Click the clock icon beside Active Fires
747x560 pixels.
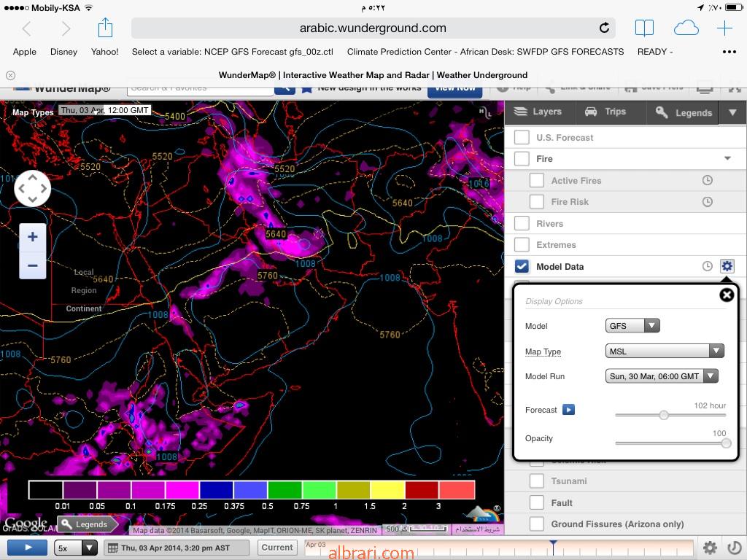pyautogui.click(x=708, y=180)
